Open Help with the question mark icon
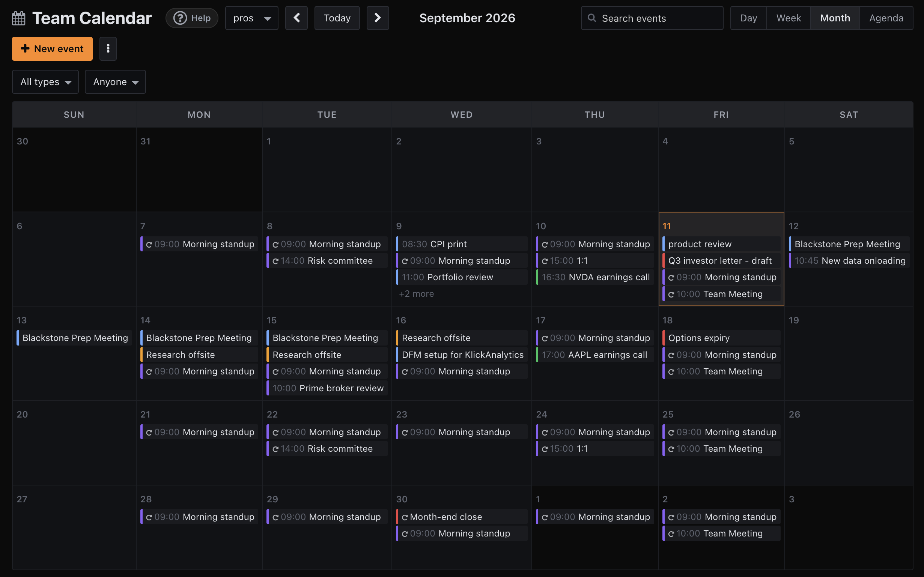Viewport: 924px width, 577px height. [x=192, y=18]
